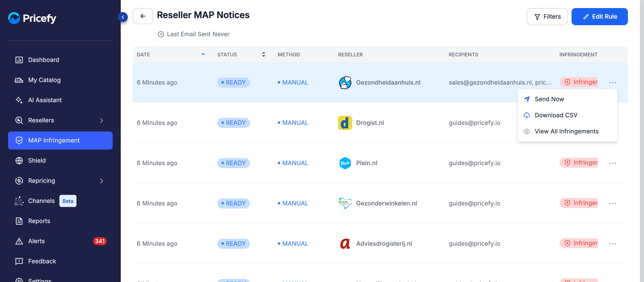The height and width of the screenshot is (282, 644).
Task: Expand the Resellers submenu arrow
Action: [102, 120]
